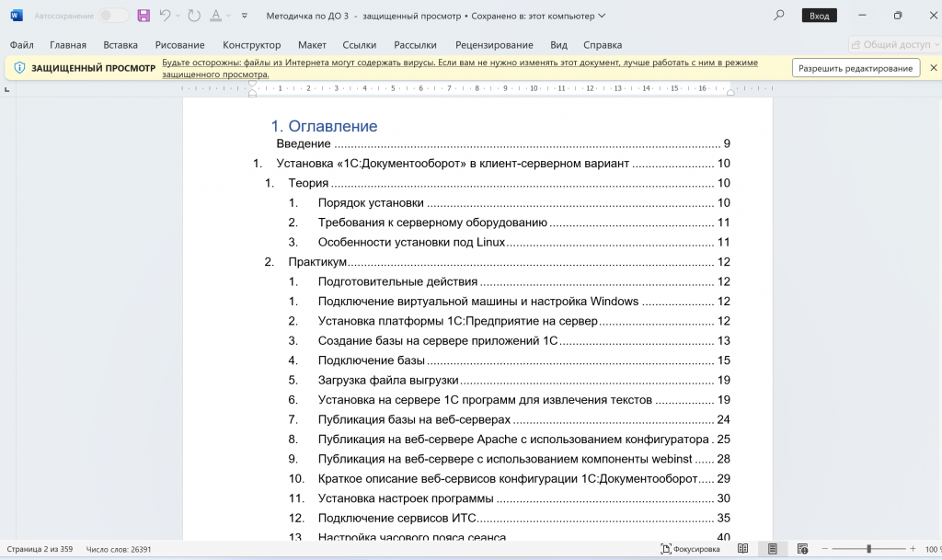
Task: Open the Справка tab
Action: tap(603, 45)
